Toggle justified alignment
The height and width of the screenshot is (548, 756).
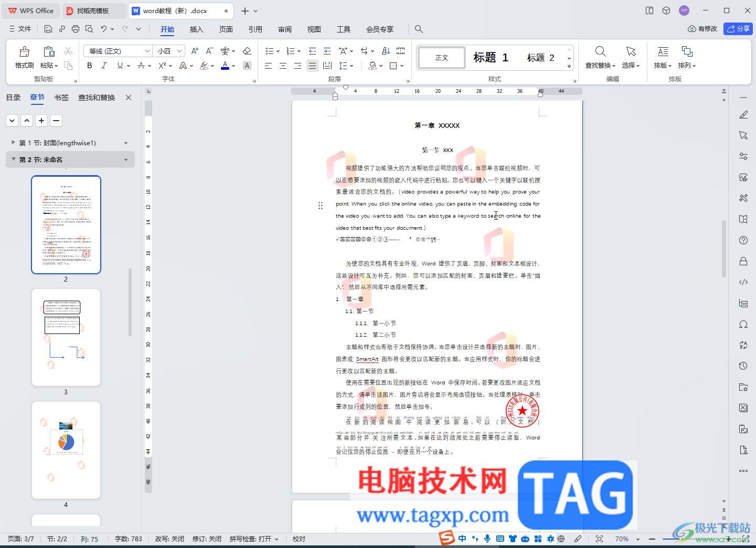[312, 66]
